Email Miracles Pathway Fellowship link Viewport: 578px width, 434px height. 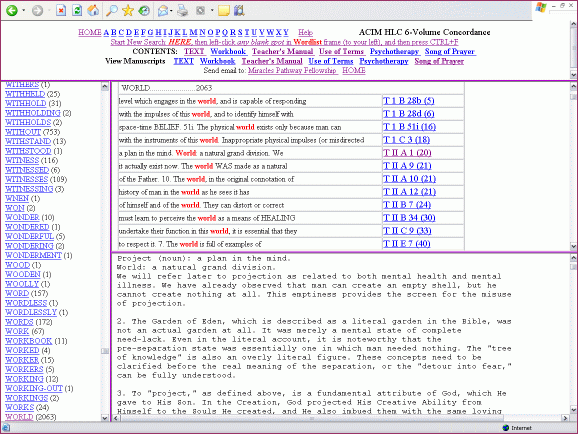coord(292,70)
